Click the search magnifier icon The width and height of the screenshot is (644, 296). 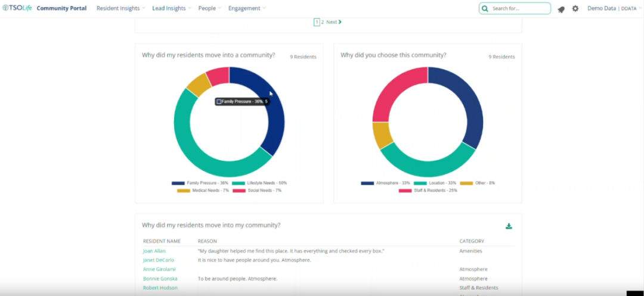point(485,9)
